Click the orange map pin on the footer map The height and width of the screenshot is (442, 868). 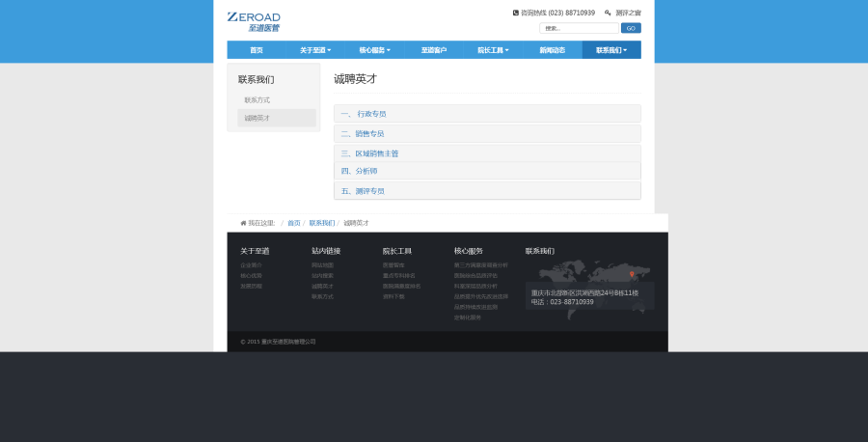pos(632,274)
